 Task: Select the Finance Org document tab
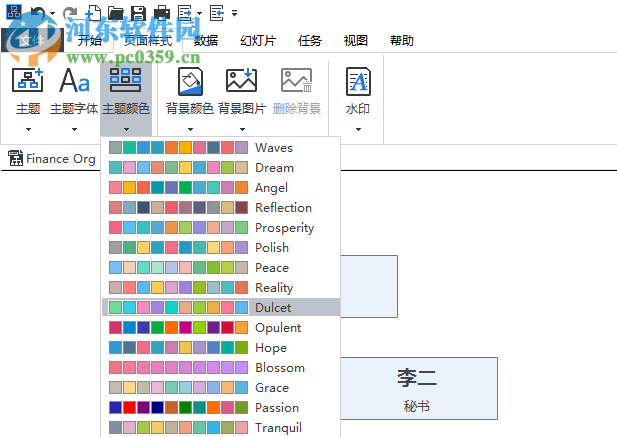click(52, 159)
